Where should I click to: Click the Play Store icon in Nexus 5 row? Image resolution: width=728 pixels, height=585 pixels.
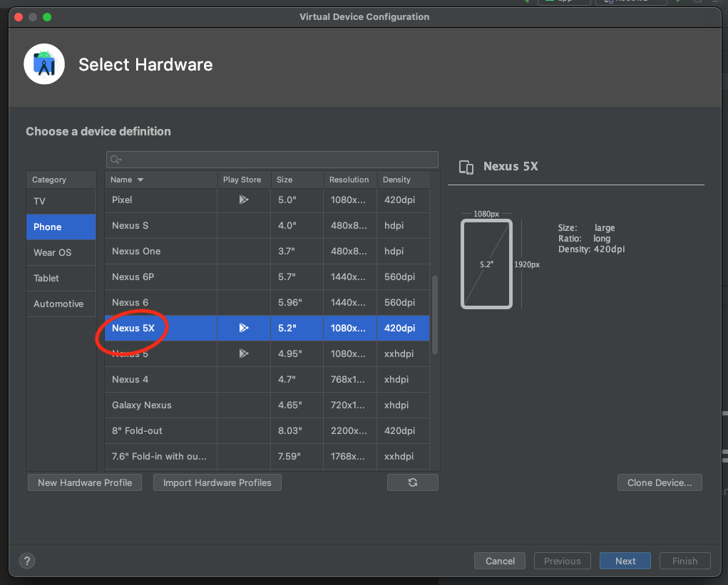(244, 353)
